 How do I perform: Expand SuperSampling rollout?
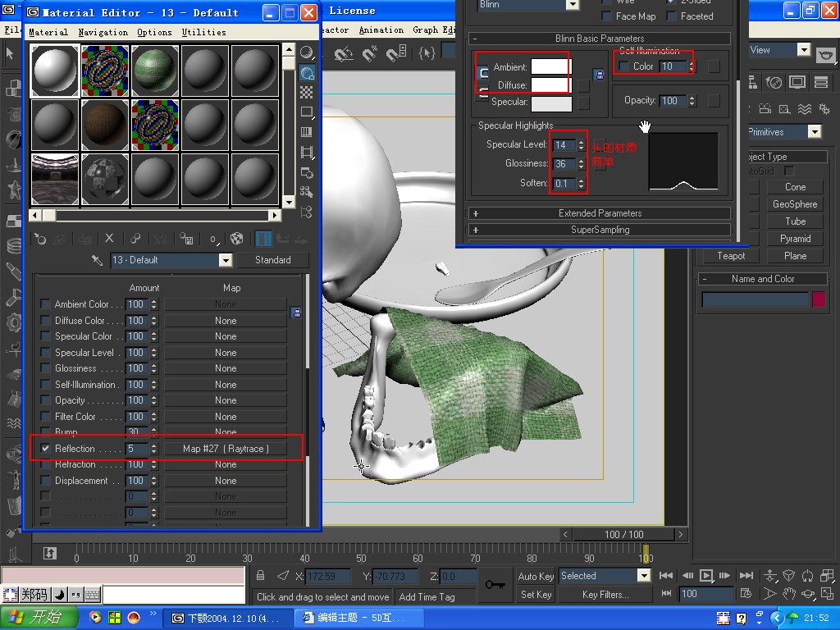tap(600, 230)
